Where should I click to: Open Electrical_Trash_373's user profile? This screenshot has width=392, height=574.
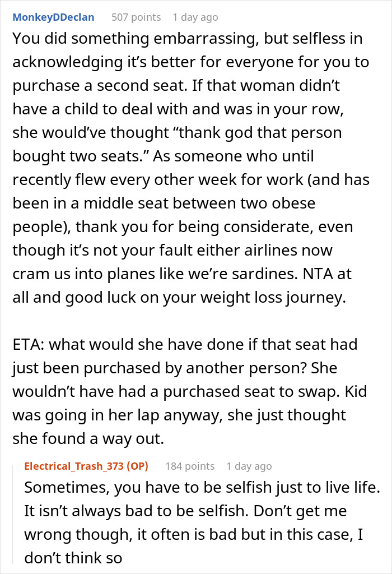coord(76,466)
